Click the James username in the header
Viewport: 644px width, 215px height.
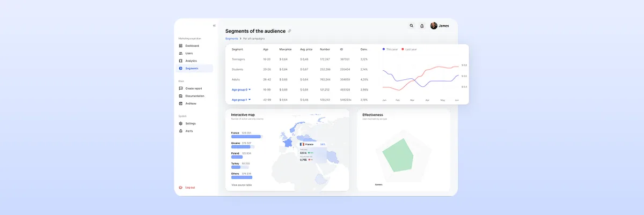[444, 26]
